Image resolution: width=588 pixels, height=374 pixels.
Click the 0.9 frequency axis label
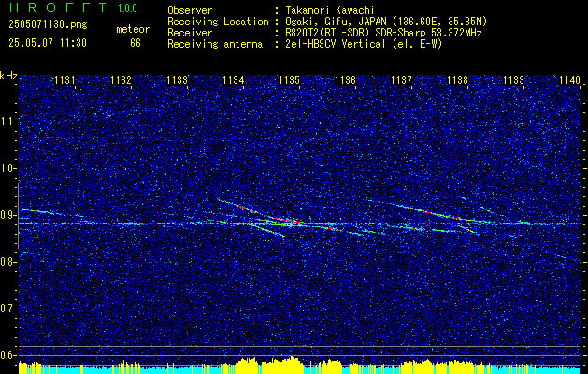coord(7,215)
